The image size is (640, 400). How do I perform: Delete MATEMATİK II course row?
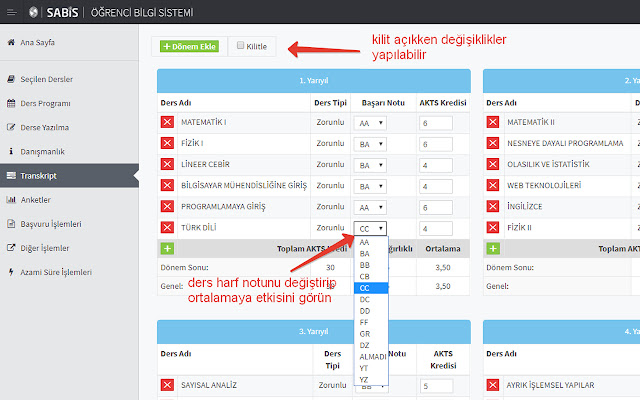493,122
